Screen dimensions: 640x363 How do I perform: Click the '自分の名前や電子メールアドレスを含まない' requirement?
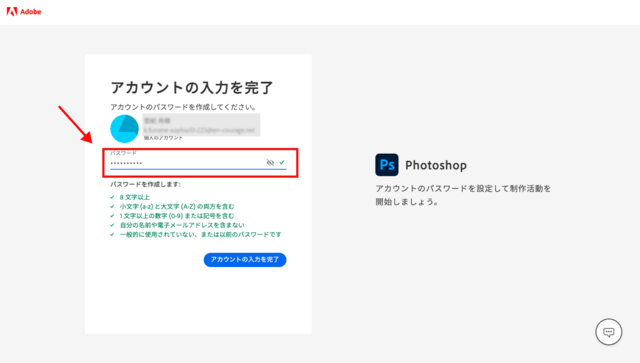coord(182,225)
